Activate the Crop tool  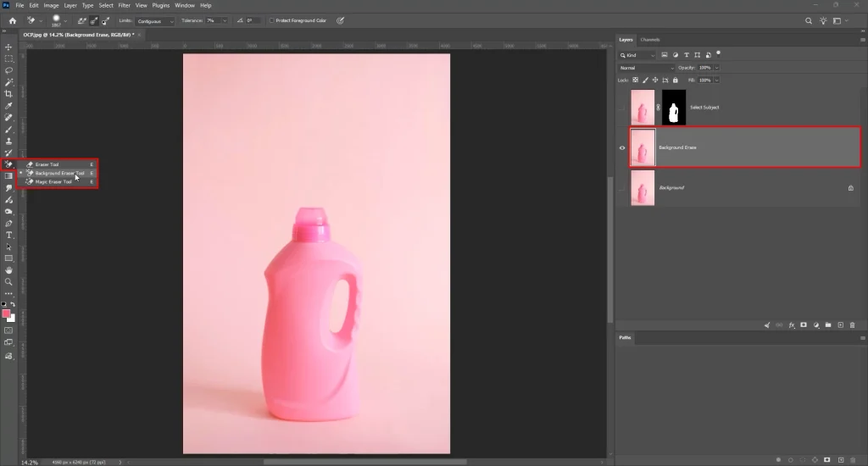point(8,94)
